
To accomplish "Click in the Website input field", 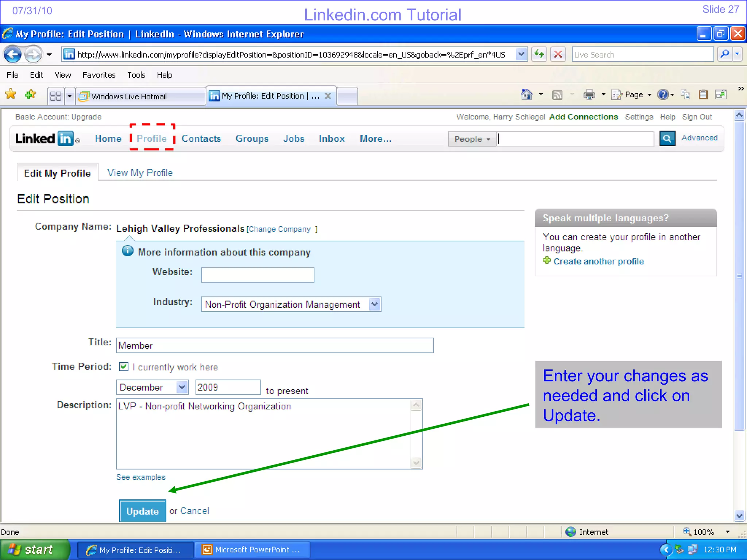I will pos(258,275).
